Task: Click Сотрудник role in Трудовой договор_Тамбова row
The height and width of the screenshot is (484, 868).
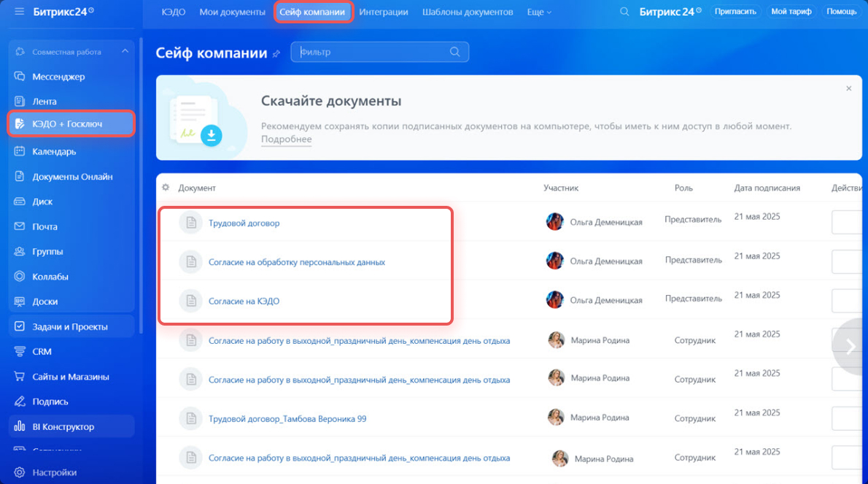Action: [694, 418]
